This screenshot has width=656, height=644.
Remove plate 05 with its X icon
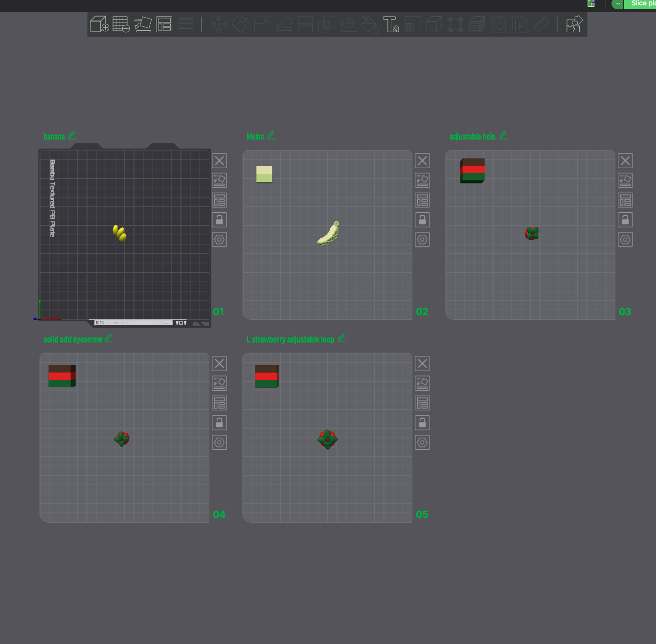pyautogui.click(x=423, y=363)
